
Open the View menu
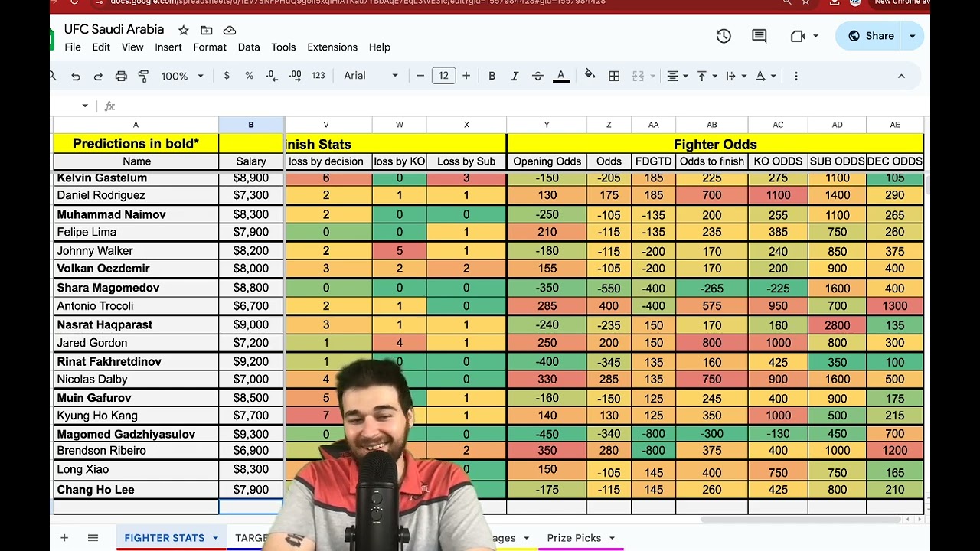(x=132, y=47)
